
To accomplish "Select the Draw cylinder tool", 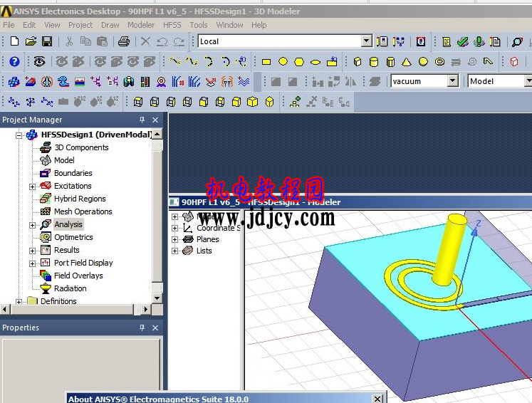I will 374,62.
